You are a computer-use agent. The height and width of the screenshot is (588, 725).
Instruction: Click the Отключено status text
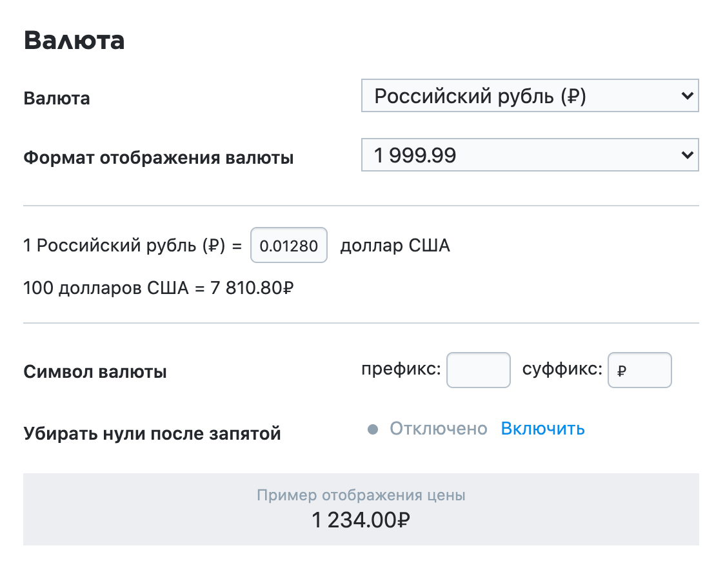[439, 429]
